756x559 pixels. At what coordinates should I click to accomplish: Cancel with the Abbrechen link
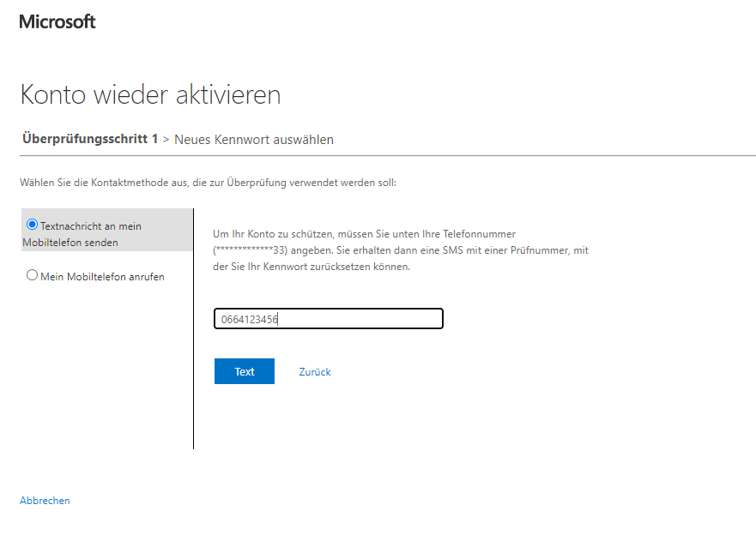click(45, 501)
